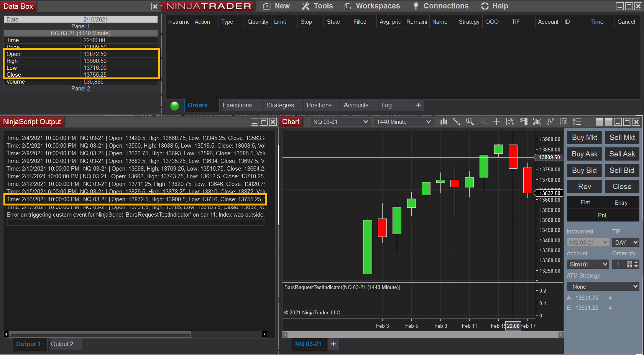Open the 1440 Minute interval dropdown

tap(404, 122)
